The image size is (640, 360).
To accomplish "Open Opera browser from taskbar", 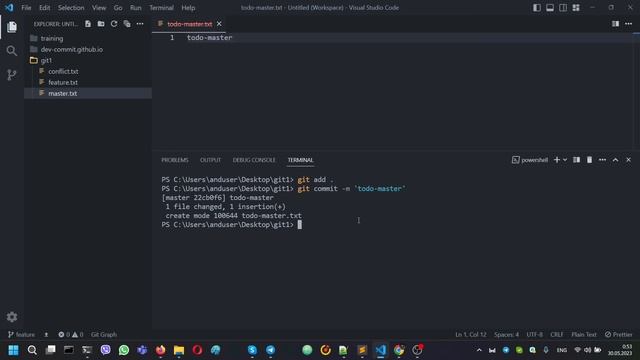I will [198, 350].
